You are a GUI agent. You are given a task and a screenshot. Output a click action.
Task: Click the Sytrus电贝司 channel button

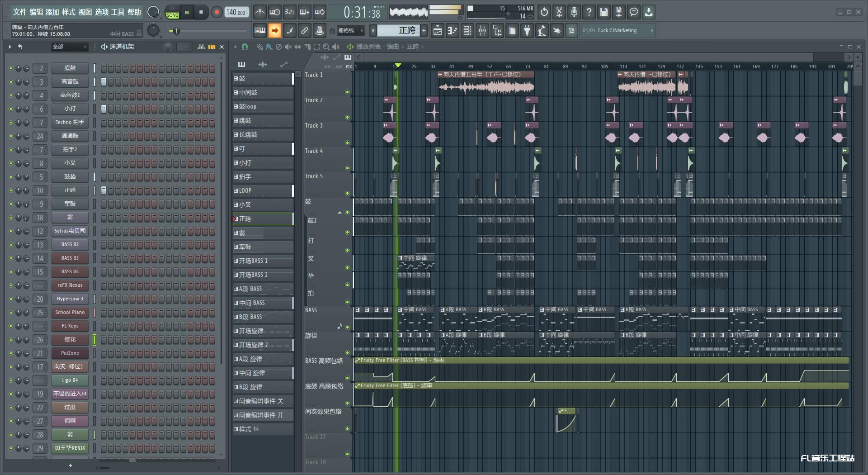pos(70,231)
